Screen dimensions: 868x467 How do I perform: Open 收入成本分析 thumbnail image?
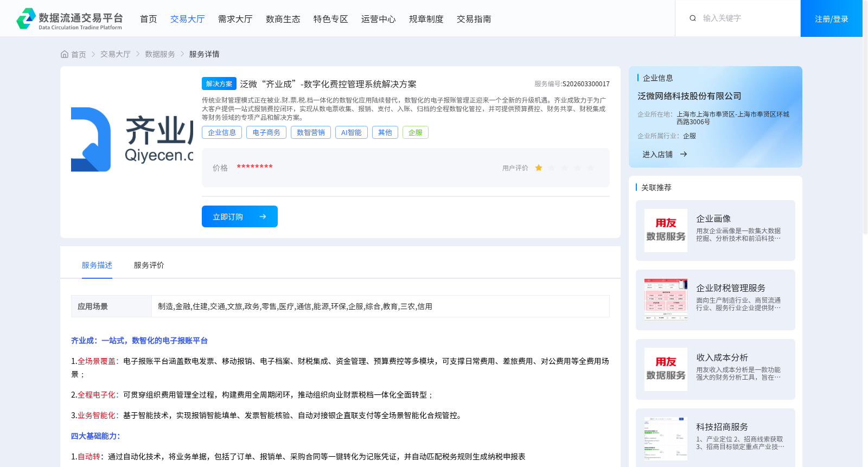click(x=666, y=369)
